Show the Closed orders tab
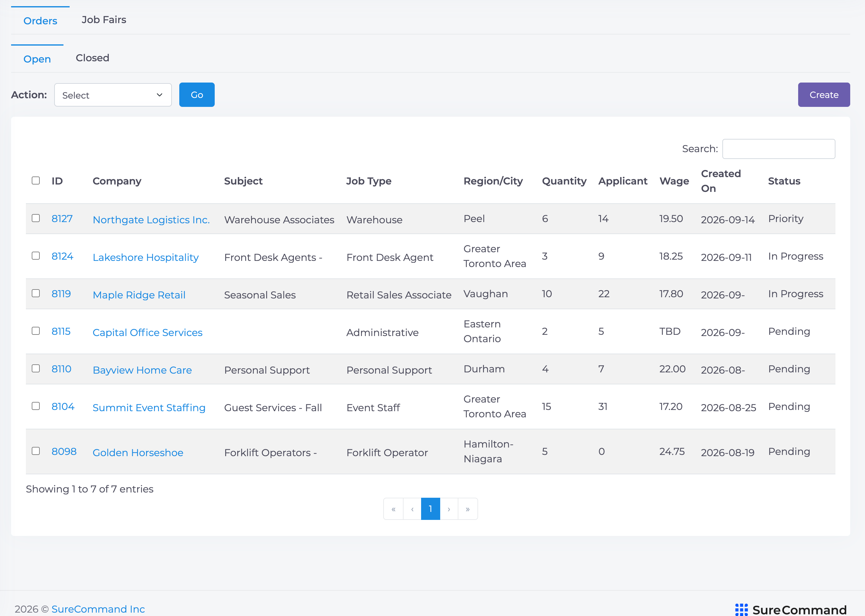The image size is (865, 616). coord(93,58)
